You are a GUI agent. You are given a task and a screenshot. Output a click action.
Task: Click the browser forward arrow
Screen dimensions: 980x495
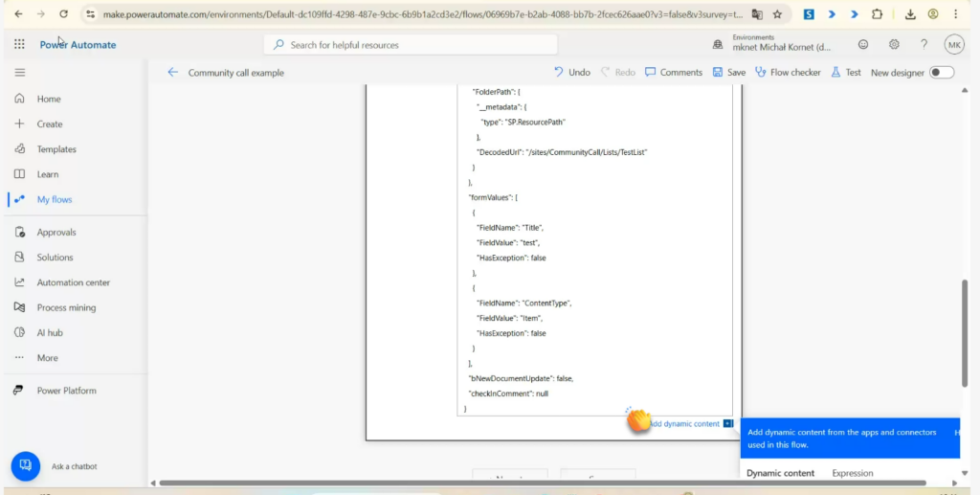pyautogui.click(x=40, y=13)
